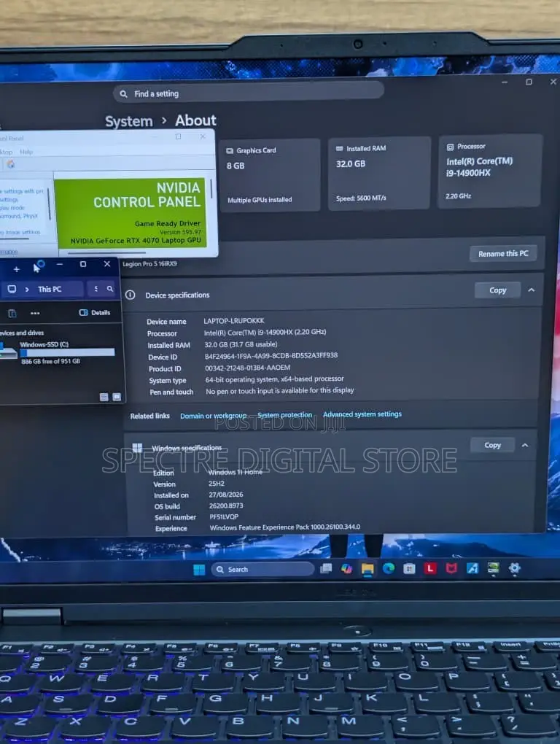Open Advanced system settings link
This screenshot has width=560, height=744.
click(362, 414)
